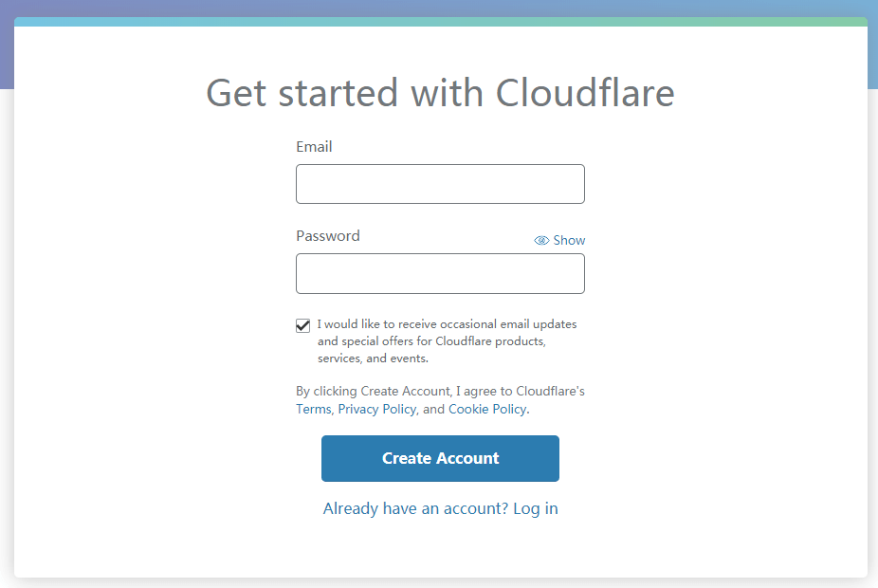Uncheck the email updates checkbox
Screen dimensions: 878x588
click(303, 325)
